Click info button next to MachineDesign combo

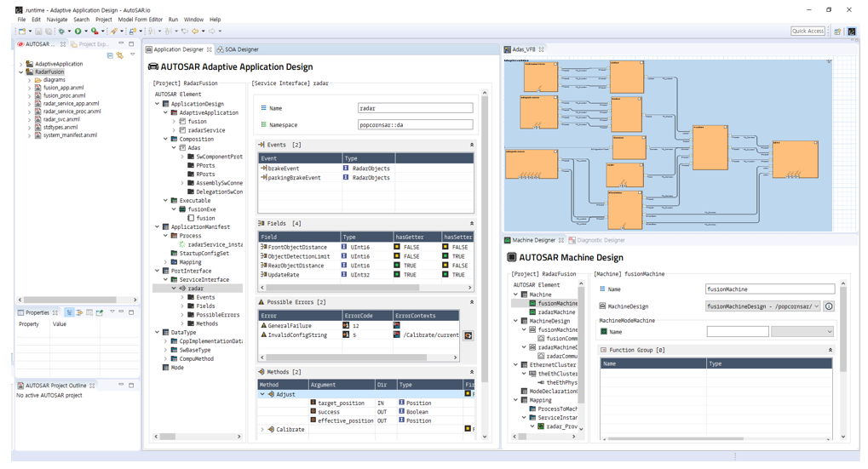(x=829, y=306)
